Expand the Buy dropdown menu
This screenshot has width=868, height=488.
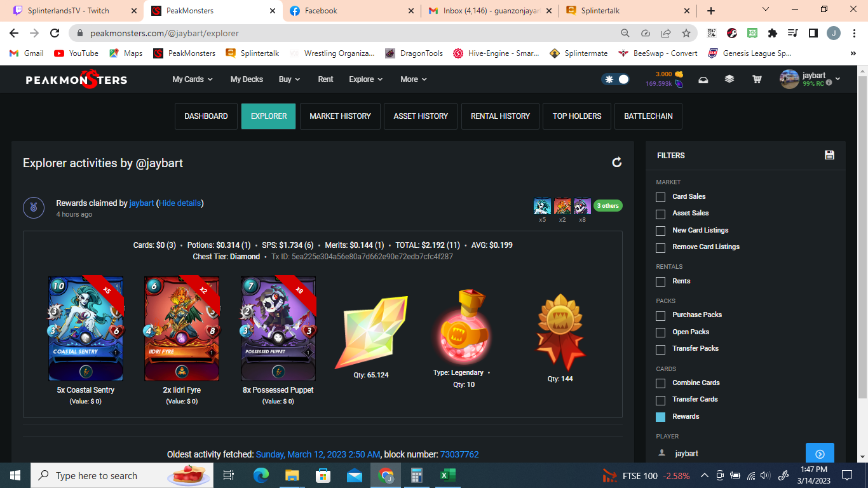(x=289, y=79)
